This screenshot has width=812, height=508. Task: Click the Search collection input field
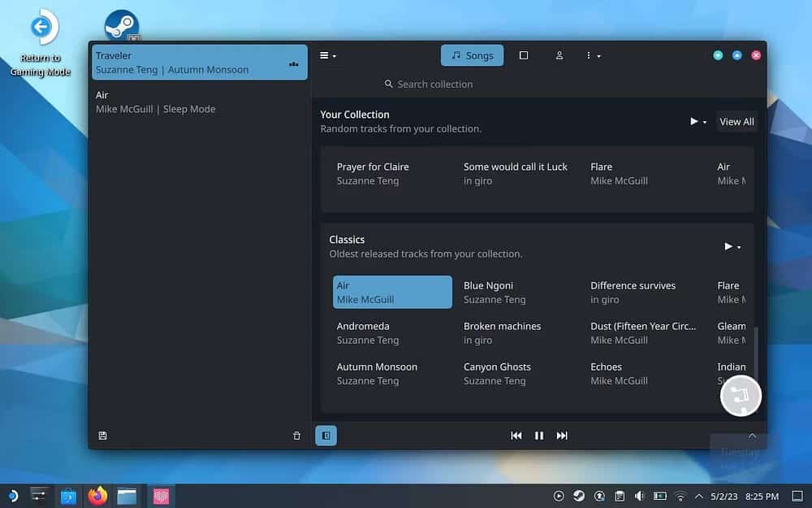(429, 84)
